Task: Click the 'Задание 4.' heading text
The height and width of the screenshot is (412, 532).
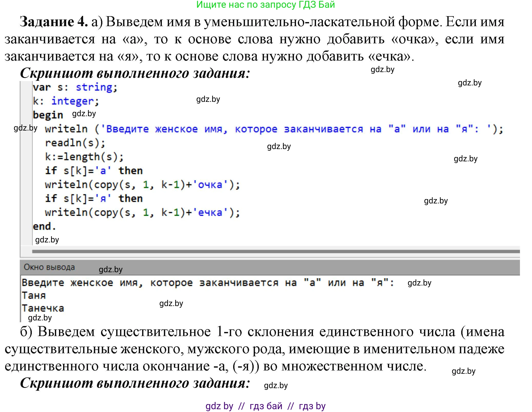Action: 54,22
